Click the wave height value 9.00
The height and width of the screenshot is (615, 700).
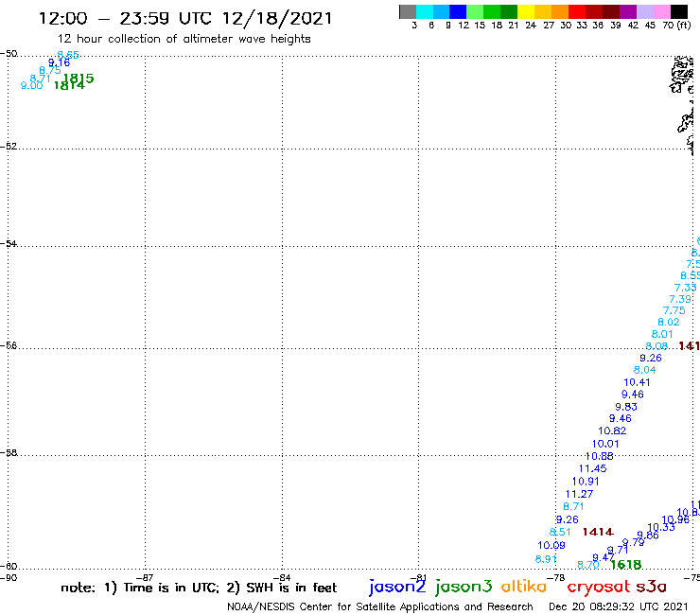coord(32,85)
